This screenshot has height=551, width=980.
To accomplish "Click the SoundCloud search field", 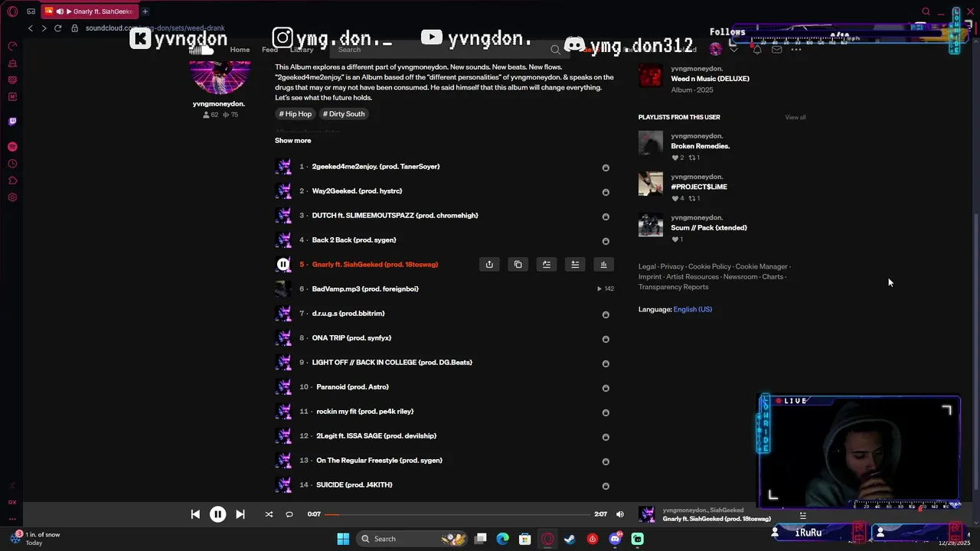I will click(x=448, y=50).
